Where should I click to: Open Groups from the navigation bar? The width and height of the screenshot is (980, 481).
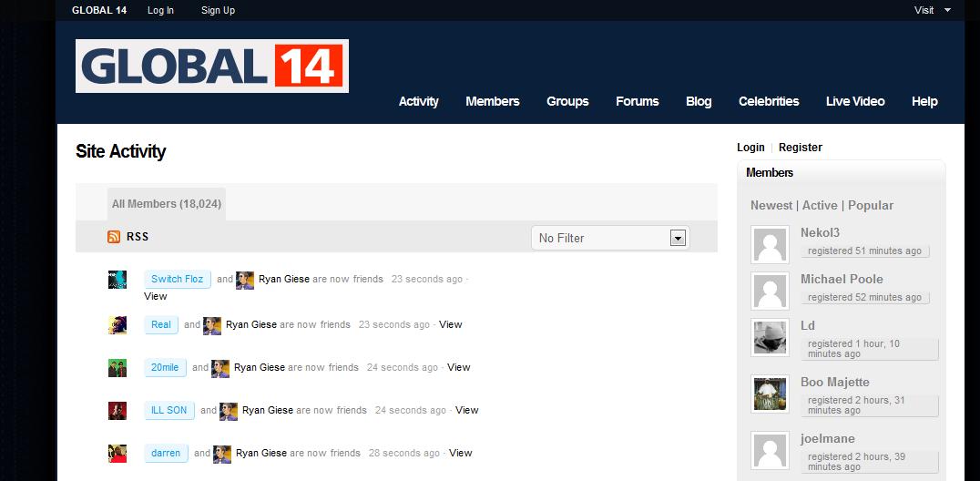567,101
